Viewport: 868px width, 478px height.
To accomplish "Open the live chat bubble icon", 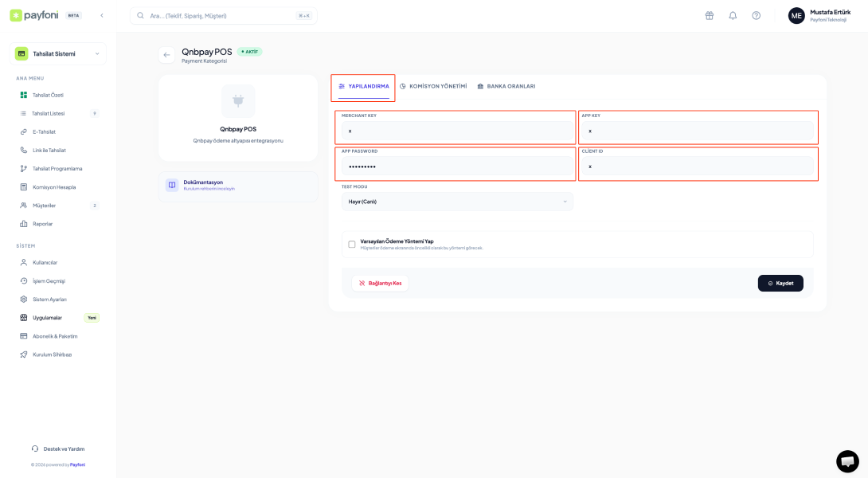I will [x=847, y=461].
